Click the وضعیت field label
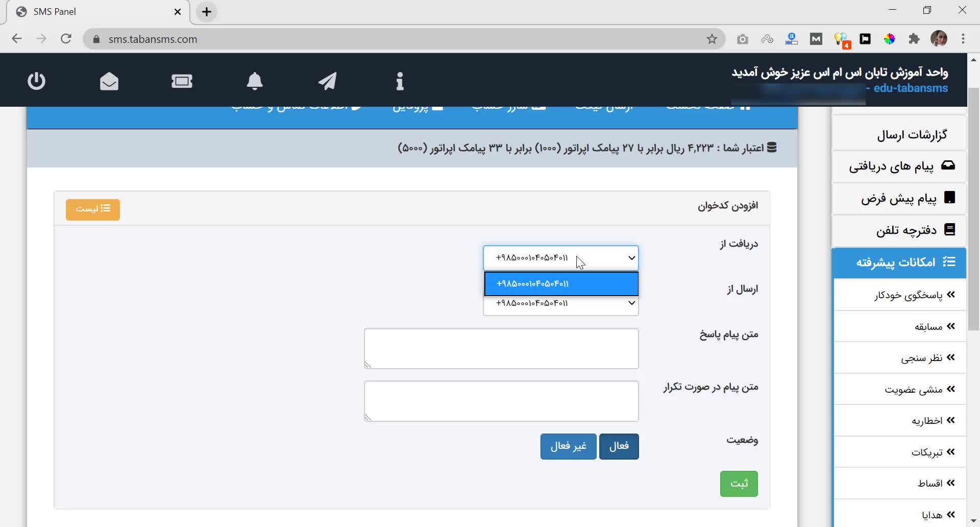The width and height of the screenshot is (980, 527). [x=742, y=440]
